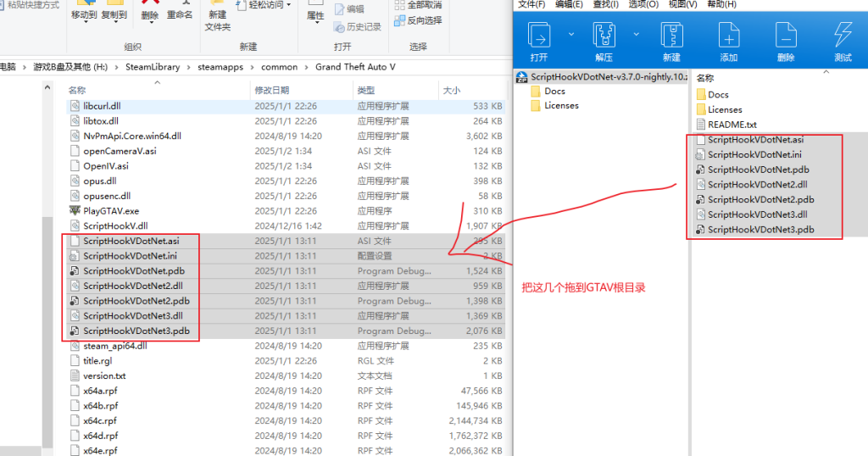Select Docs folder icon in archive file list
Viewport: 868px width, 456px height.
(x=701, y=95)
